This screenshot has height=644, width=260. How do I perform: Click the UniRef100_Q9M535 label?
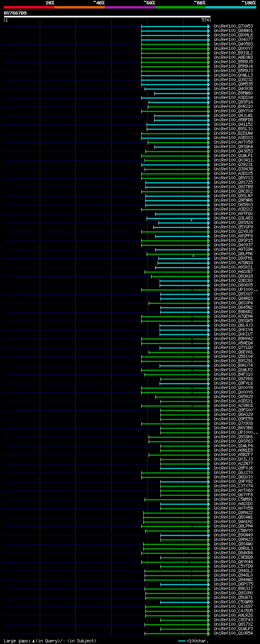click(x=233, y=84)
